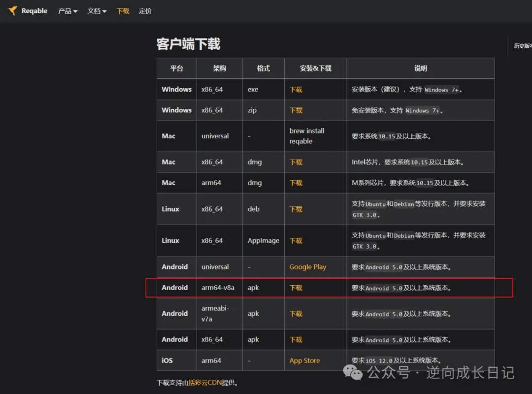Viewport: 532px width, 394px height.
Task: Click the Mac universal architecture cell
Action: 220,136
